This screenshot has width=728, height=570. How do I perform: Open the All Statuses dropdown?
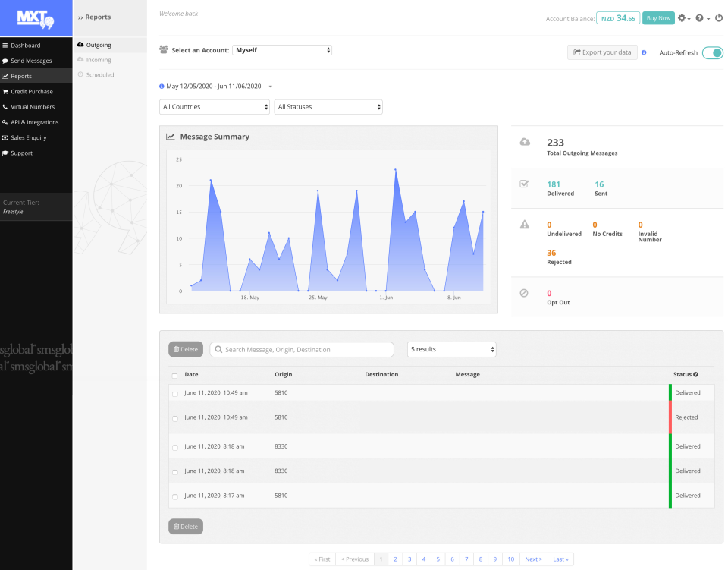(328, 107)
